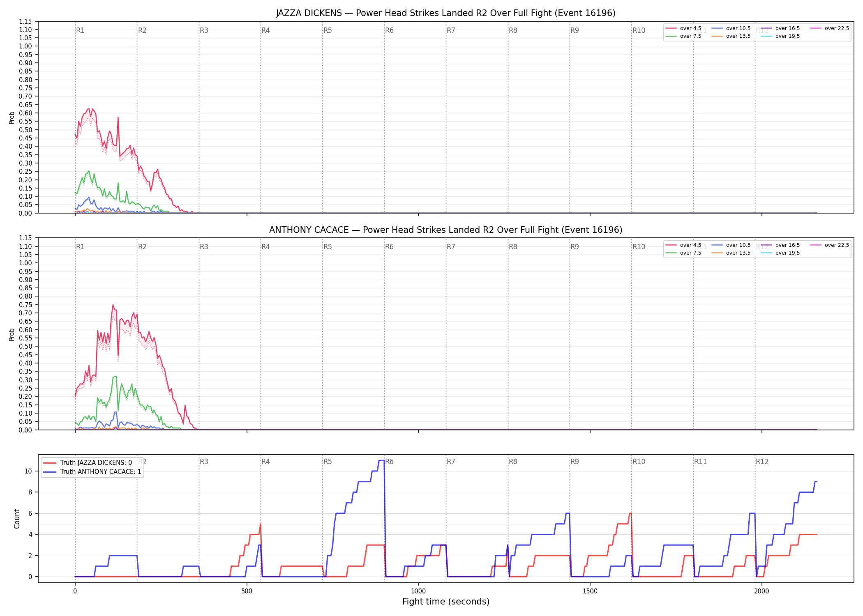Click the ANTHONY CACACE chart title

click(445, 230)
